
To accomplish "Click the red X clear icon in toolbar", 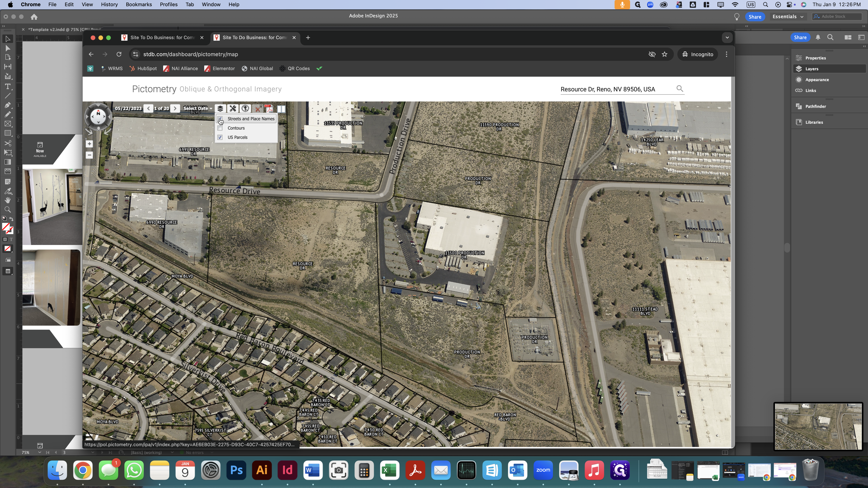I will [x=257, y=108].
